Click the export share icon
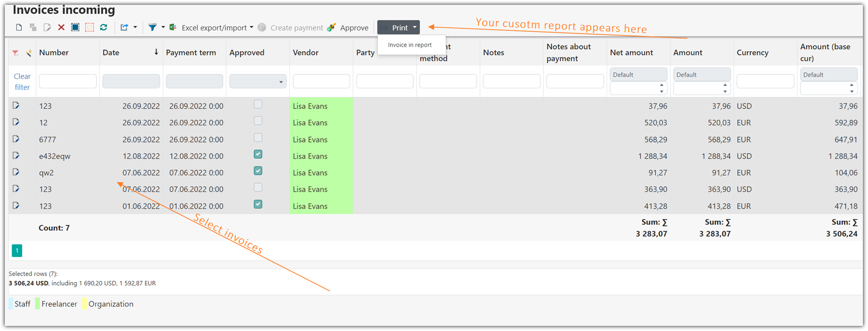 124,28
